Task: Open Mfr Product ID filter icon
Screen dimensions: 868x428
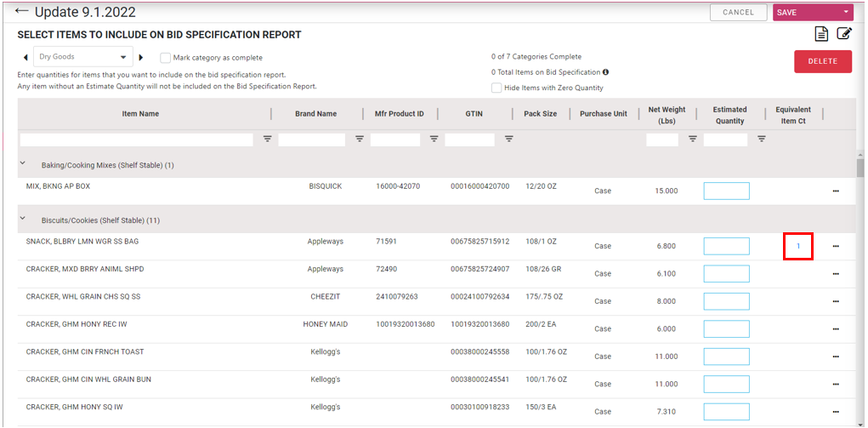Action: pos(434,139)
